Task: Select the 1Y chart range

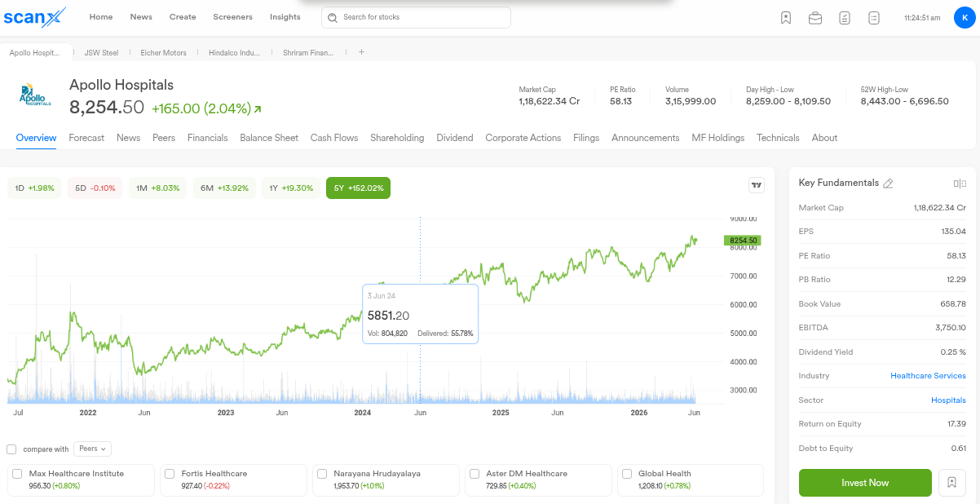Action: coord(291,188)
